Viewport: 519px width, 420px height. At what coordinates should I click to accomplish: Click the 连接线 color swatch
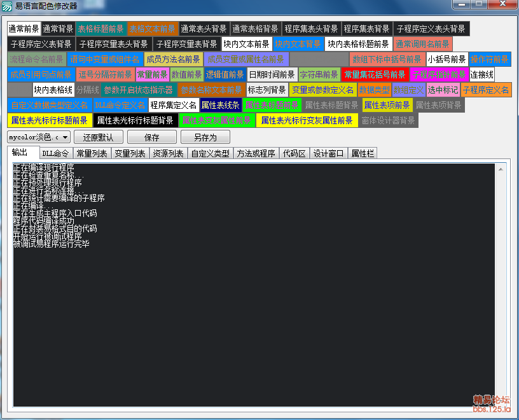tap(482, 74)
